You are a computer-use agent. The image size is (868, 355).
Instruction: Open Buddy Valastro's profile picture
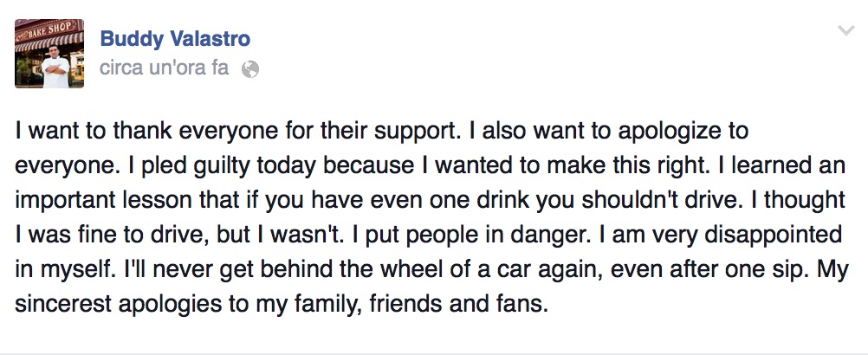click(x=49, y=53)
